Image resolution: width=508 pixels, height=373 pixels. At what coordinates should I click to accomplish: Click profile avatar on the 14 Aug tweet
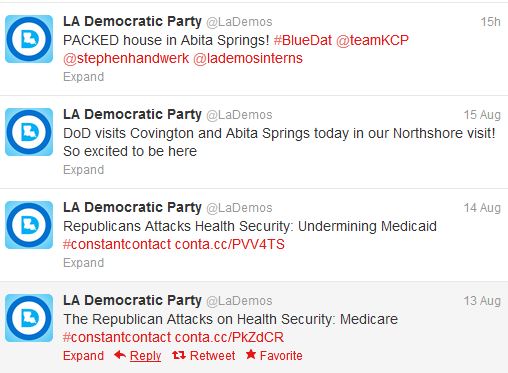pos(29,225)
